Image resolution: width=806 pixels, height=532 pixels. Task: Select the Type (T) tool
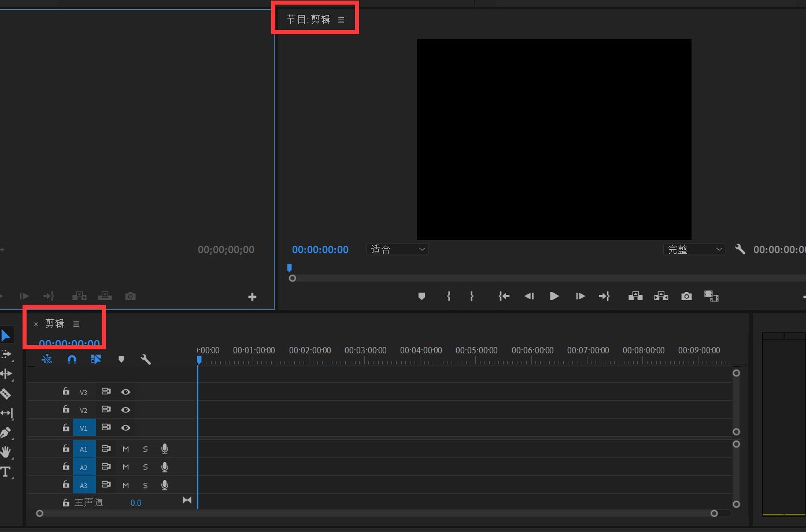coord(5,471)
